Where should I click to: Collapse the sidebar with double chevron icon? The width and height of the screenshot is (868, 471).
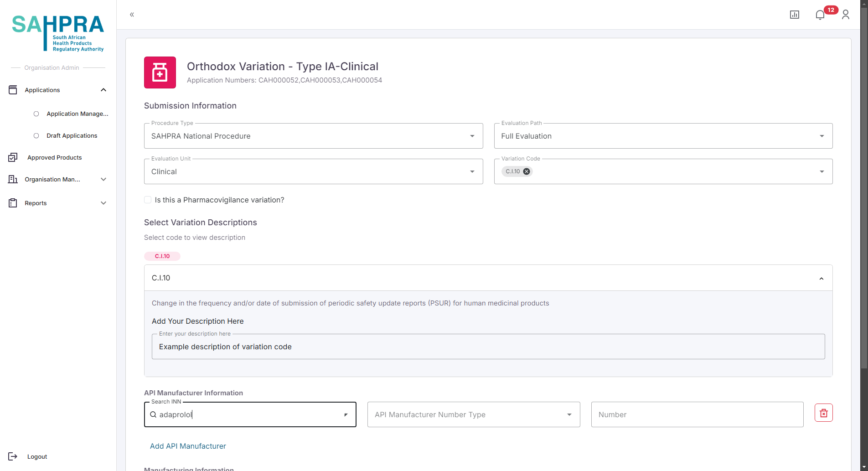(132, 15)
